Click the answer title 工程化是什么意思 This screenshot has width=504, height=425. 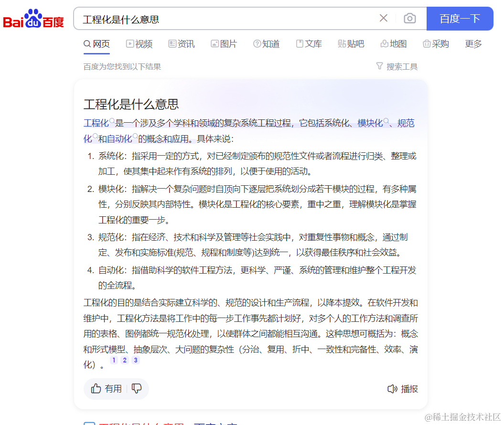[x=131, y=105]
